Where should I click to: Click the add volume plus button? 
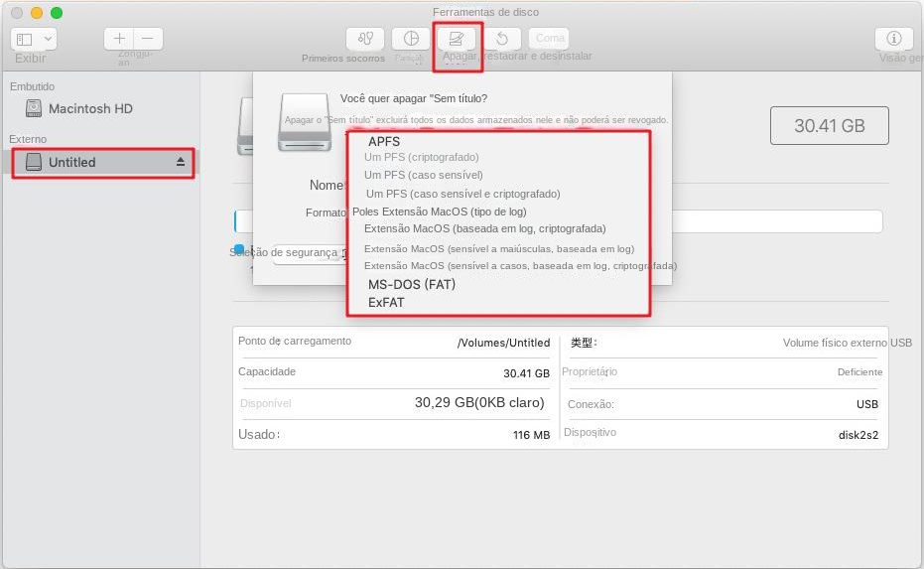[x=119, y=39]
